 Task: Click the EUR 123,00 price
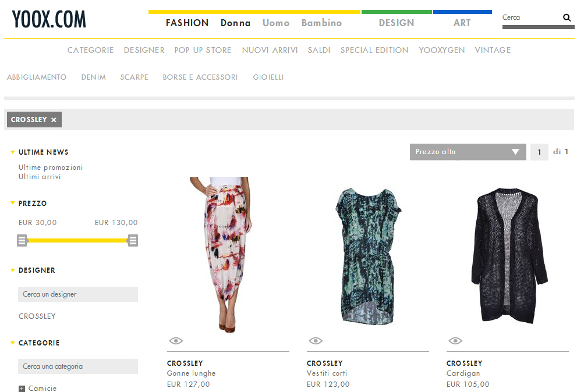(328, 384)
